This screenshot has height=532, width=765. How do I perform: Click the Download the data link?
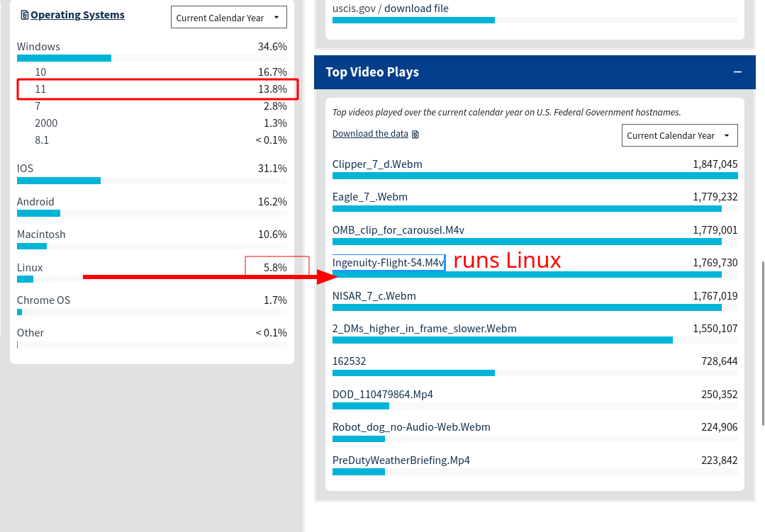pyautogui.click(x=370, y=134)
